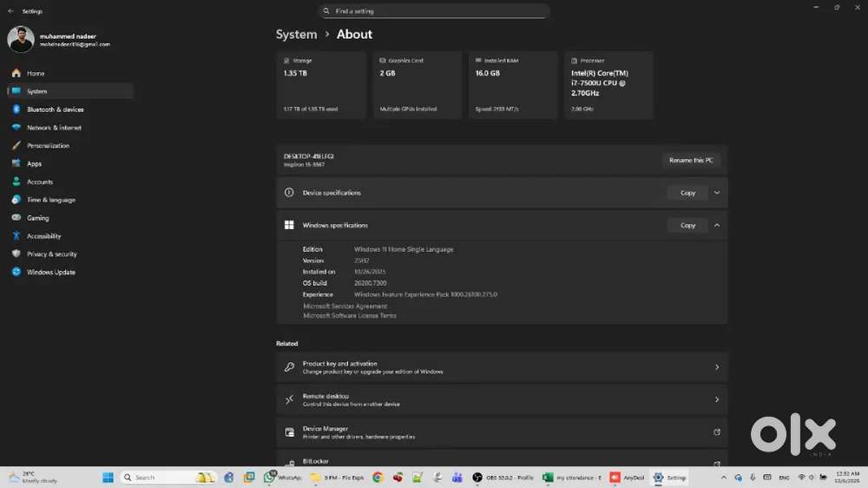This screenshot has width=868, height=488.
Task: Click the Windows Start button
Action: [x=108, y=478]
